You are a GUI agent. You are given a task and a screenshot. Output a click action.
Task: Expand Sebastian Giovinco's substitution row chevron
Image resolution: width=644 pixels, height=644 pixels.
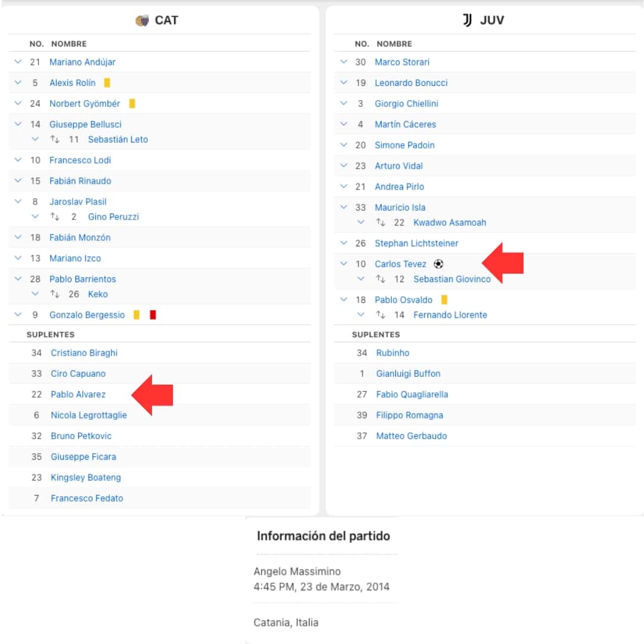click(360, 279)
